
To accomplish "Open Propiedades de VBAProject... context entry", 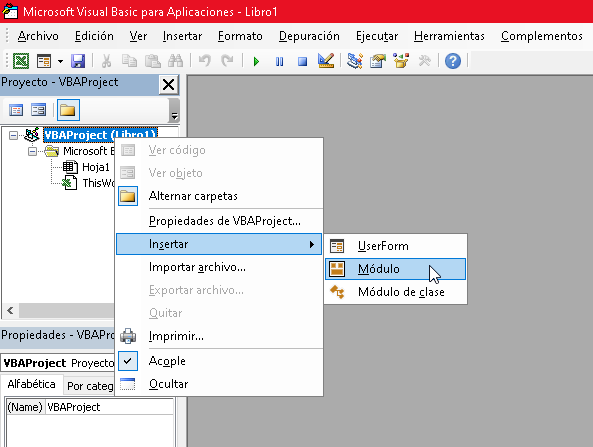I will tap(219, 221).
